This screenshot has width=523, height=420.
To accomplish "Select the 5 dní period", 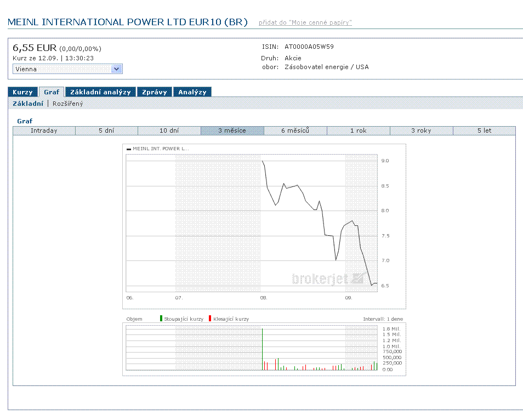I will 106,131.
